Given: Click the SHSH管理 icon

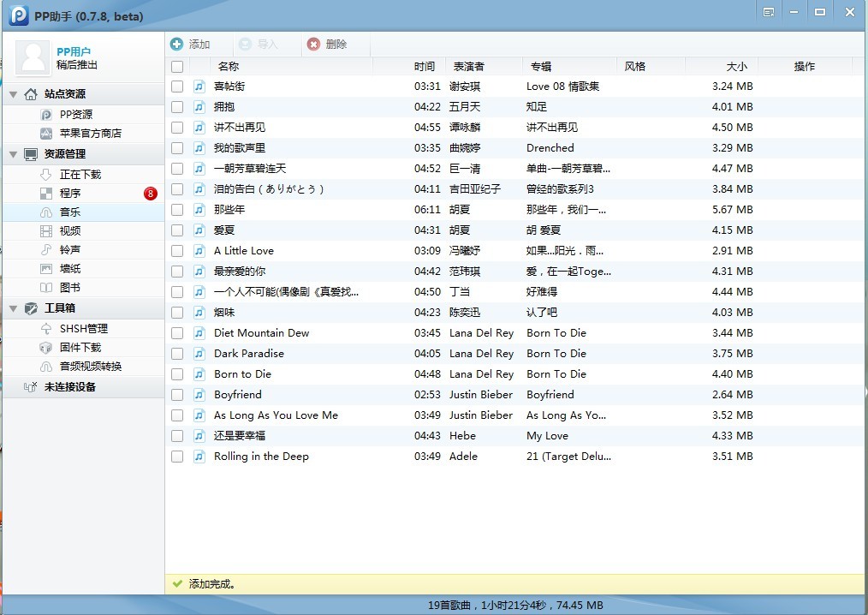Looking at the screenshot, I should 46,329.
